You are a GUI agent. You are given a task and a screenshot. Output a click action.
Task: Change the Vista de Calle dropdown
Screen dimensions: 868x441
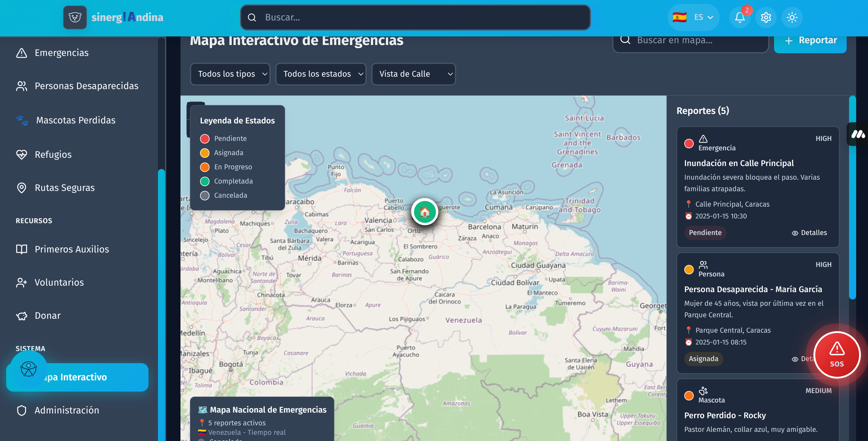pos(413,74)
